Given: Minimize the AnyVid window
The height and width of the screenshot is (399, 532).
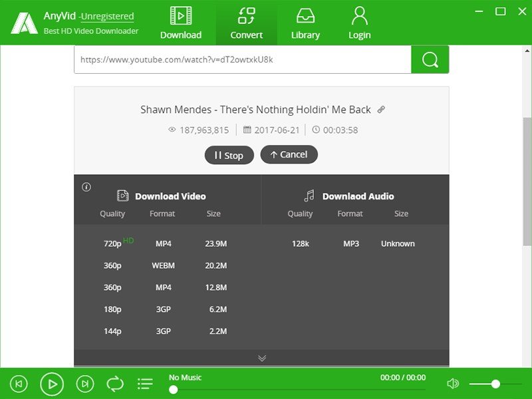Looking at the screenshot, I should (x=479, y=11).
